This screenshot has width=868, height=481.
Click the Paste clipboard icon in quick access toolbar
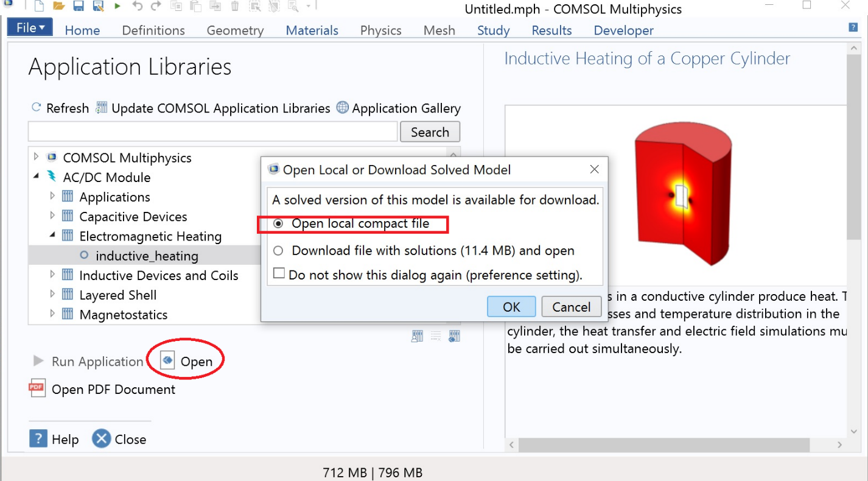195,7
